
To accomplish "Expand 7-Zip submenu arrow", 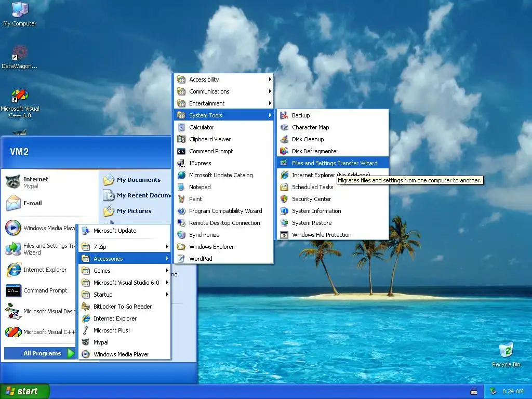I will pos(167,247).
